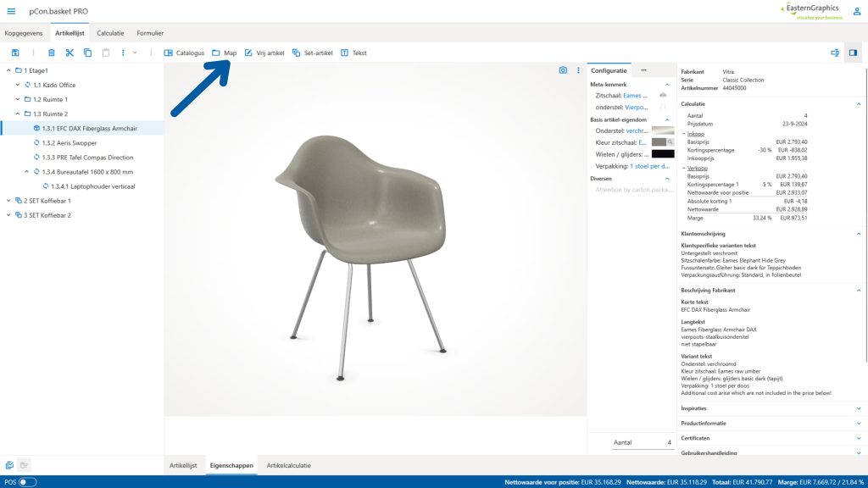Collapse Beschrijving Fabrikant section

(859, 290)
